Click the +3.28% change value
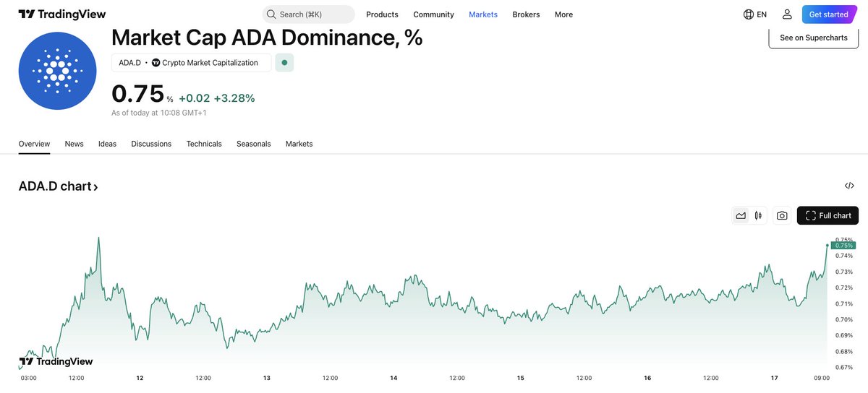The width and height of the screenshot is (868, 393). (x=234, y=98)
